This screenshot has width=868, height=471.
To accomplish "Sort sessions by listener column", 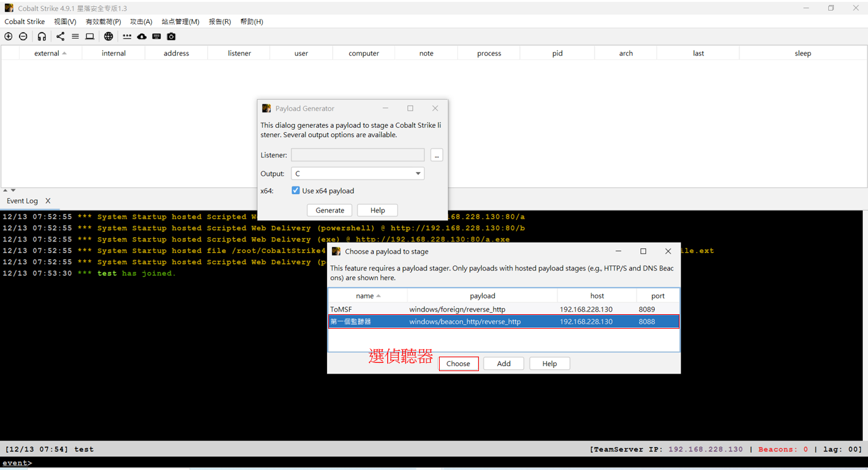I will click(x=239, y=53).
